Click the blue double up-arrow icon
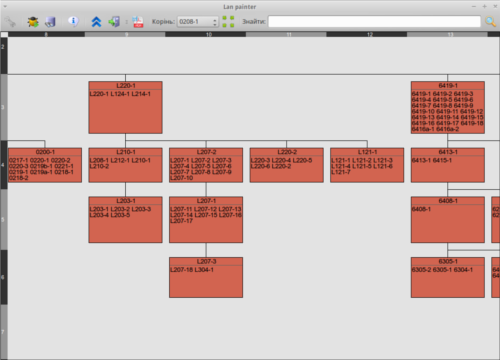Image resolution: width=500 pixels, height=360 pixels. coord(96,22)
